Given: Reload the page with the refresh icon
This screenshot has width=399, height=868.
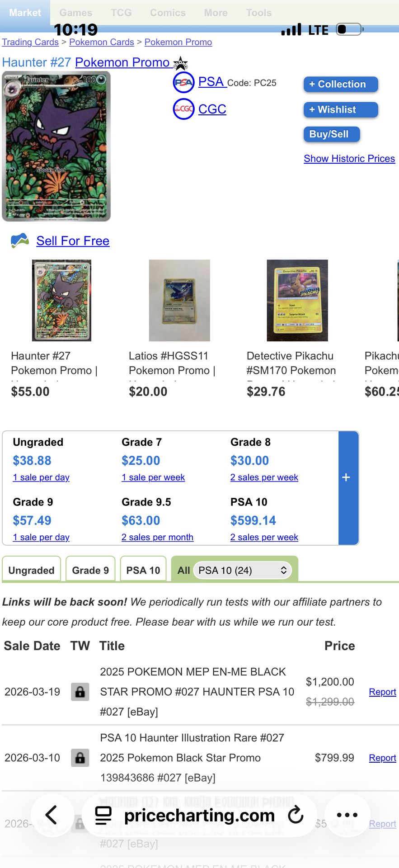Looking at the screenshot, I should click(296, 815).
